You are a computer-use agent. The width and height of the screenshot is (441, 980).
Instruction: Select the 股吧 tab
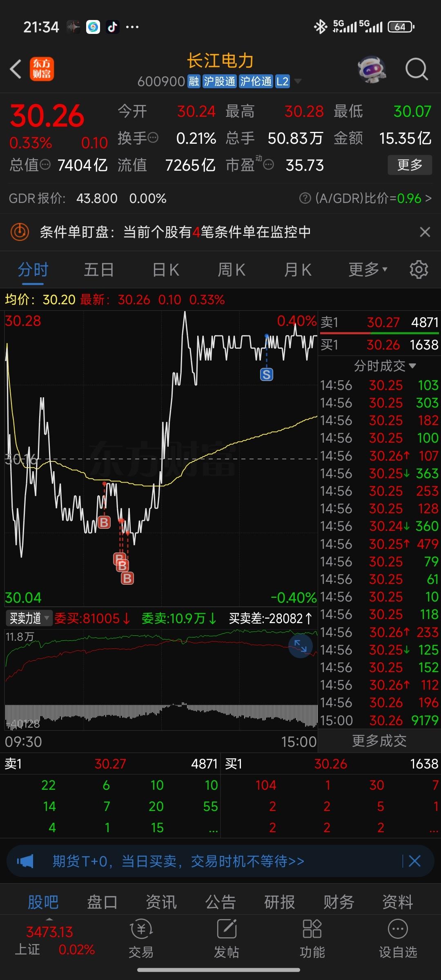[43, 902]
